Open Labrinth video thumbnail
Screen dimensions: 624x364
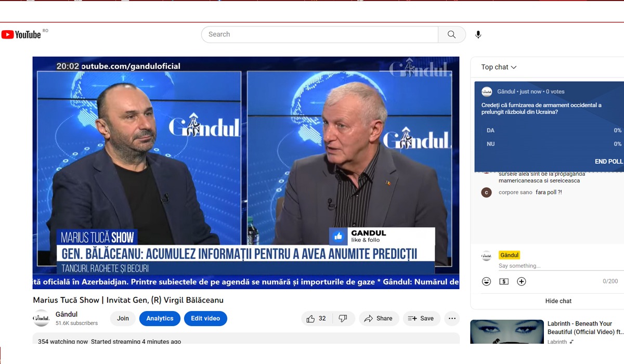507,332
